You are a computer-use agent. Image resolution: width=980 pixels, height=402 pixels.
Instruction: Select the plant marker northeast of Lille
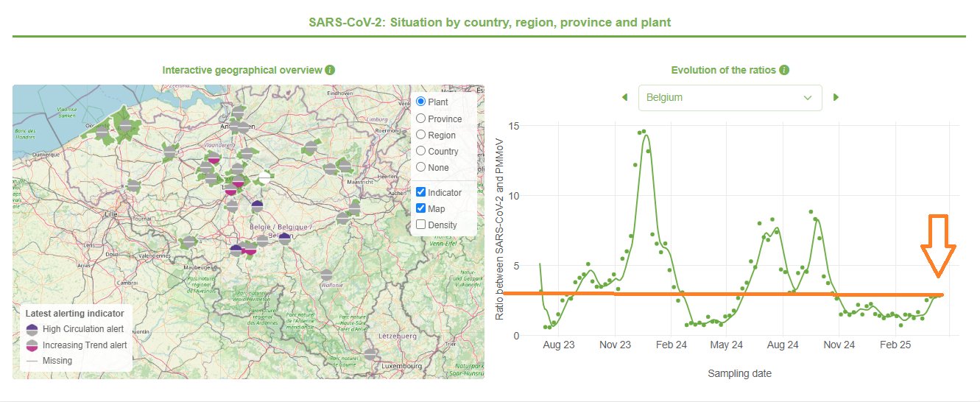point(133,186)
